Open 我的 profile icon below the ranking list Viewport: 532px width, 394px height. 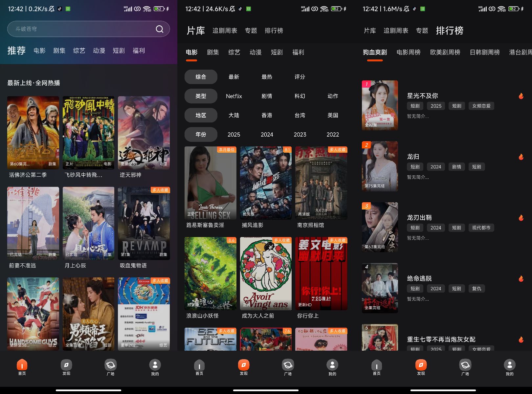point(509,365)
